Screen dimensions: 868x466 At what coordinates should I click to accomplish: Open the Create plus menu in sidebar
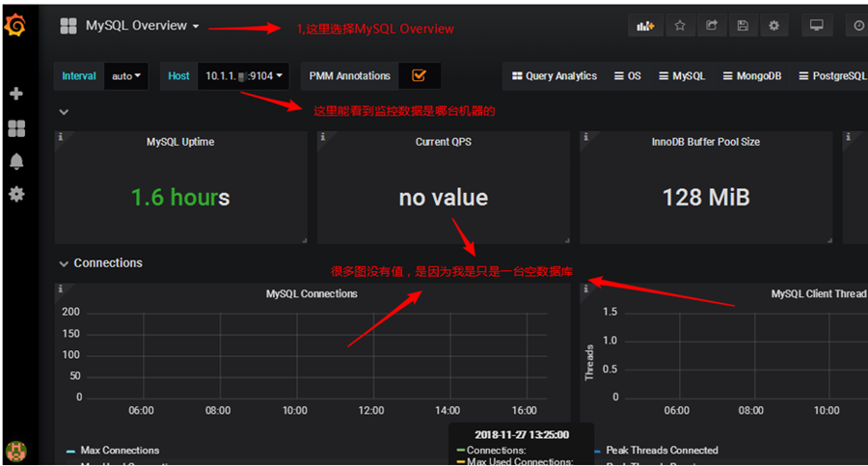[16, 93]
